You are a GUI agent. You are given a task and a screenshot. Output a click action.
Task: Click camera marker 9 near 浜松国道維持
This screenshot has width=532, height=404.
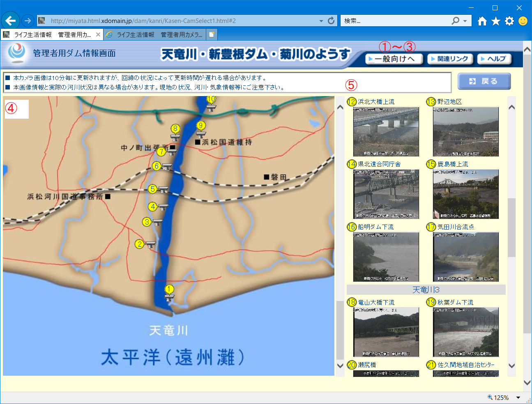(x=200, y=126)
